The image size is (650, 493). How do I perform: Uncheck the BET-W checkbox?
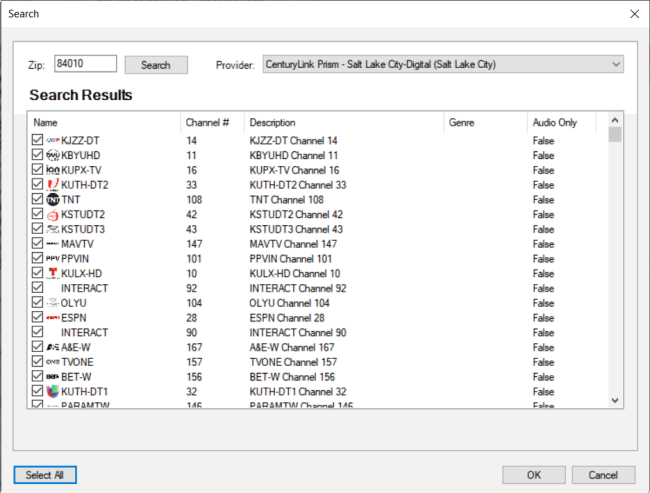click(x=37, y=376)
